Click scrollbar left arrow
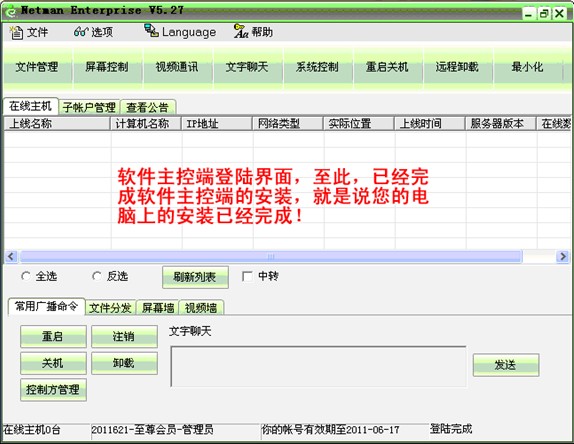Viewport: 574px width, 444px height. tap(11, 257)
